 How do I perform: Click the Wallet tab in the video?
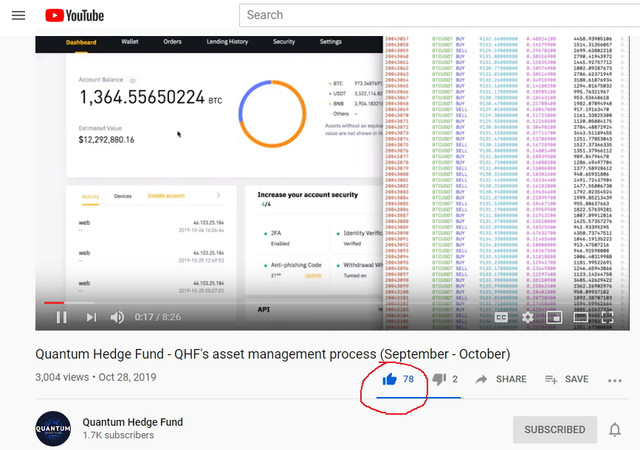pos(130,42)
